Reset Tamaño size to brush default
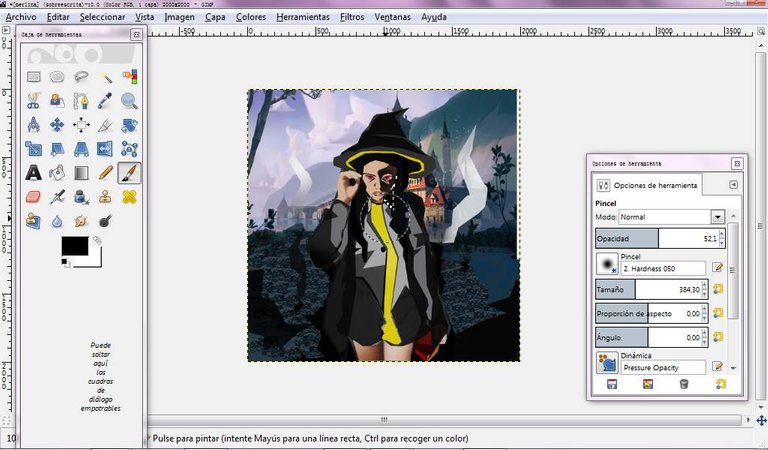The height and width of the screenshot is (450, 768). tap(718, 289)
